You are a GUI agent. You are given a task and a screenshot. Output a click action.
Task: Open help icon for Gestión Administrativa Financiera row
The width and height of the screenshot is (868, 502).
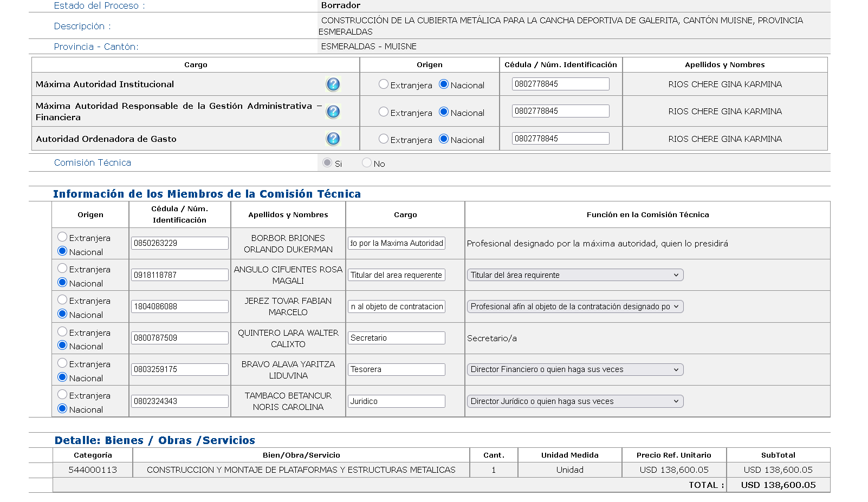click(x=333, y=112)
